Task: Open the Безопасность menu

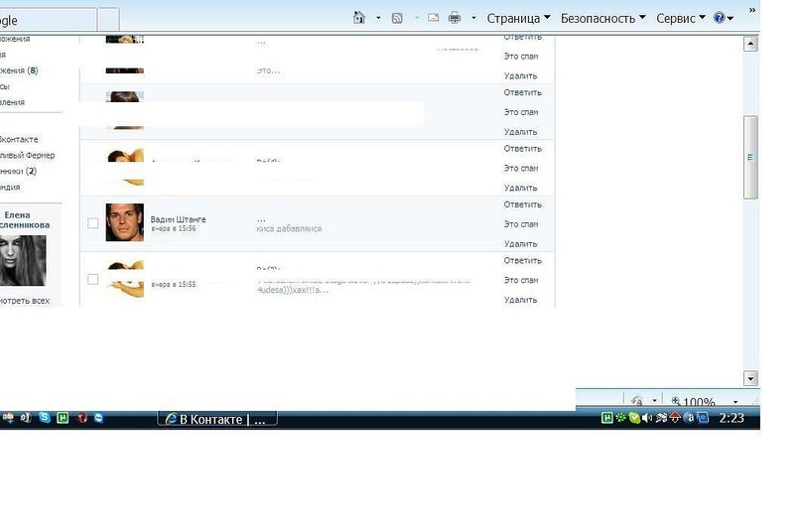Action: 602,18
